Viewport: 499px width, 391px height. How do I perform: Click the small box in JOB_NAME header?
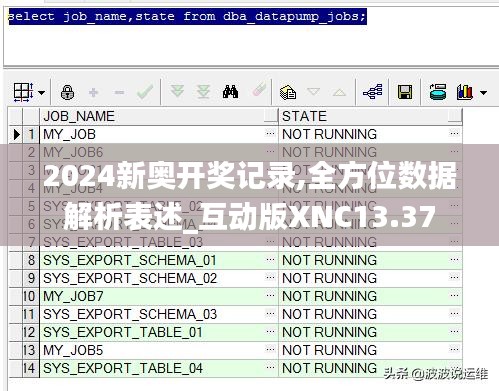coord(270,115)
